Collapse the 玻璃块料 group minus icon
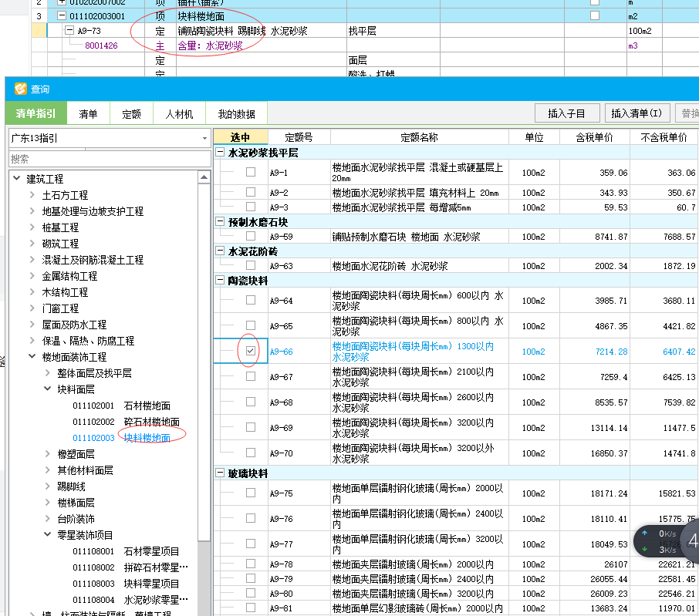Screen dimensions: 699x616 [220, 473]
